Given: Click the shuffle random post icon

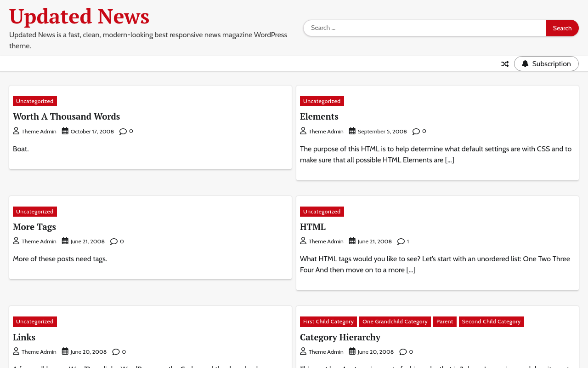Looking at the screenshot, I should pos(505,64).
